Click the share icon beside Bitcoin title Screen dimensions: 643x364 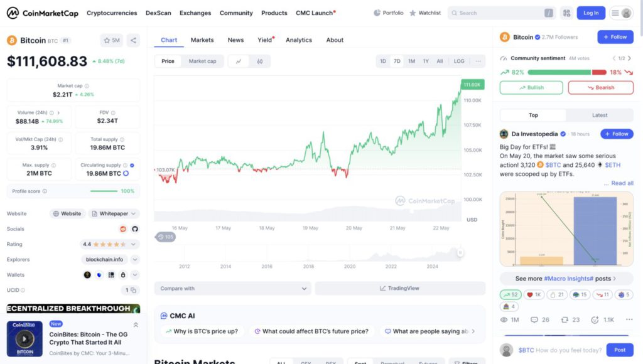tap(133, 40)
